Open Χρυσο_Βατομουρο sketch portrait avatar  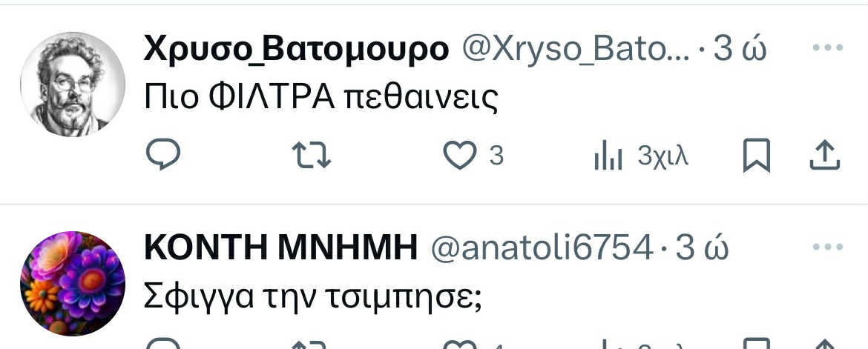pyautogui.click(x=73, y=84)
